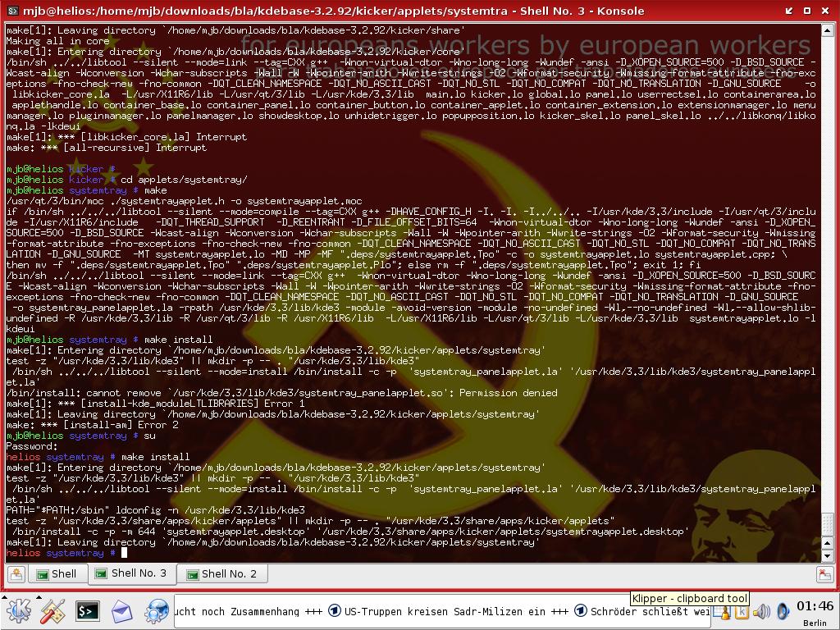Screen dimensions: 840x630
Task: Open the Klipper clipboard tool tray icon
Action: (742, 612)
